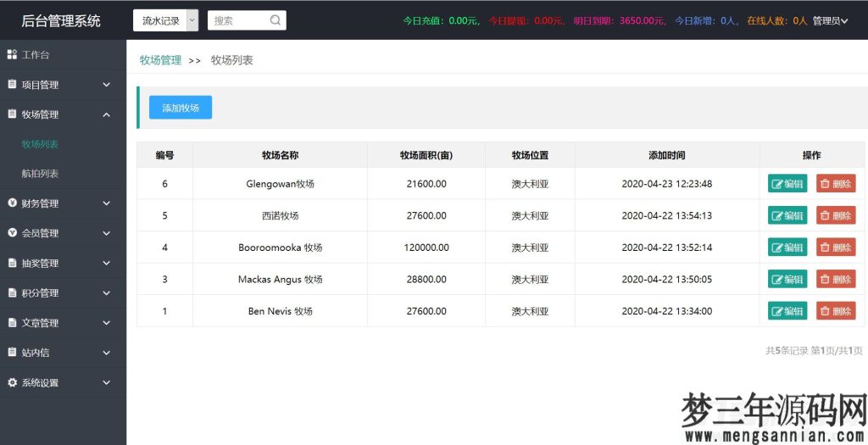Edit the Glengowan牧场 row
Viewport: 868px width, 445px height.
[x=787, y=184]
